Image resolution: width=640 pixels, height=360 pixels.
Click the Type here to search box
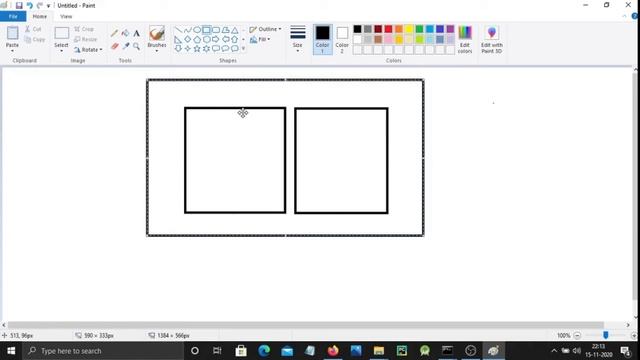point(103,351)
